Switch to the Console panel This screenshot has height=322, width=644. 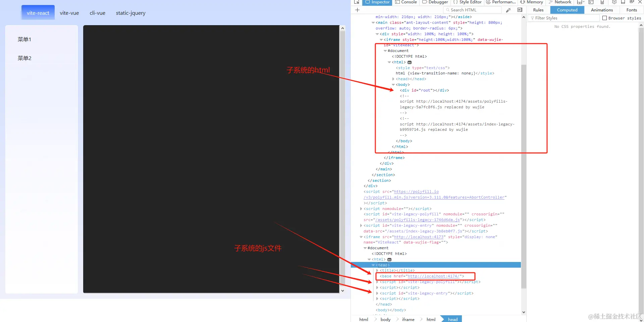pyautogui.click(x=406, y=2)
